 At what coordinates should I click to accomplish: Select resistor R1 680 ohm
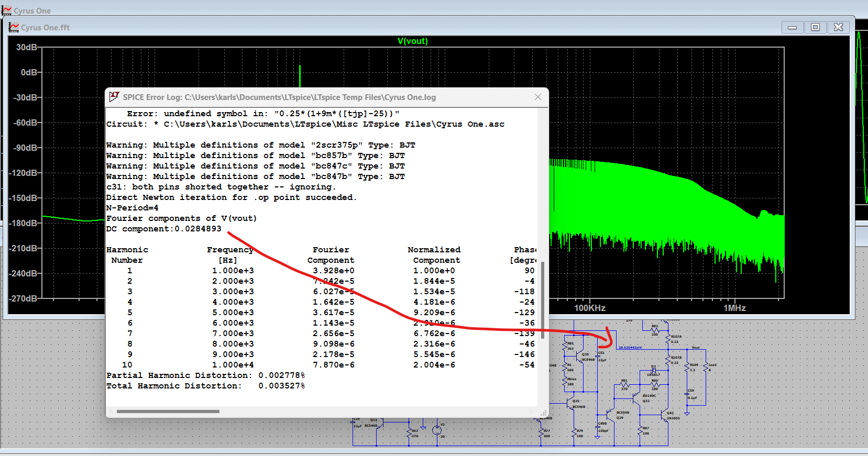pos(565,367)
